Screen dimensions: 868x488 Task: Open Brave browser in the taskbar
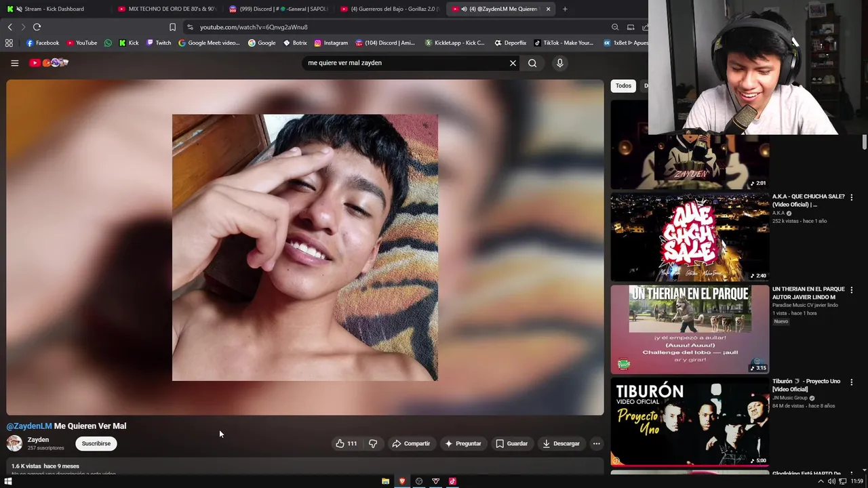point(402,481)
